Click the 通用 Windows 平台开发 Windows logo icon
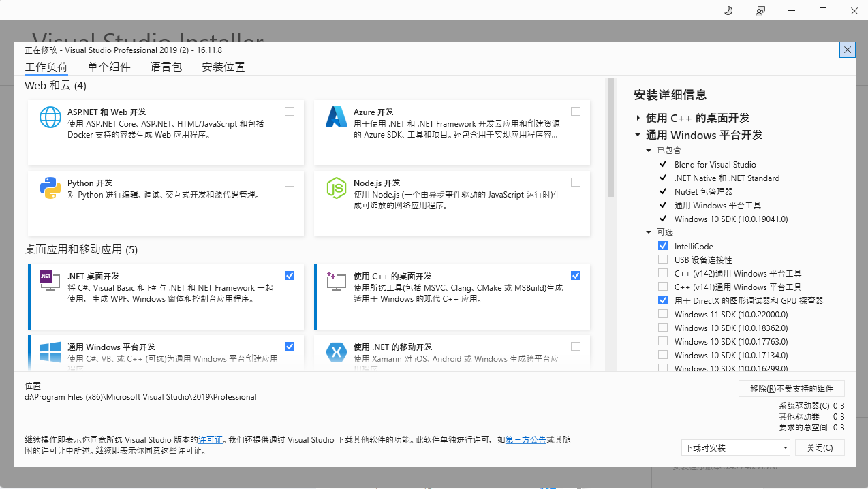Image resolution: width=868 pixels, height=489 pixels. 50,351
